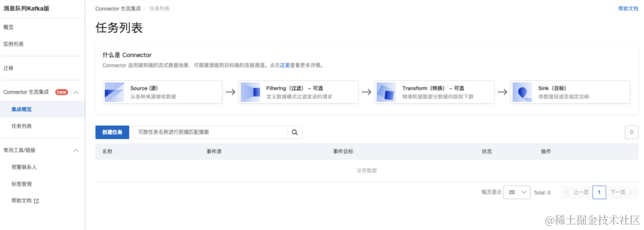
Task: Collapse the 常用工具/链接 section chevron
Action: tap(76, 151)
